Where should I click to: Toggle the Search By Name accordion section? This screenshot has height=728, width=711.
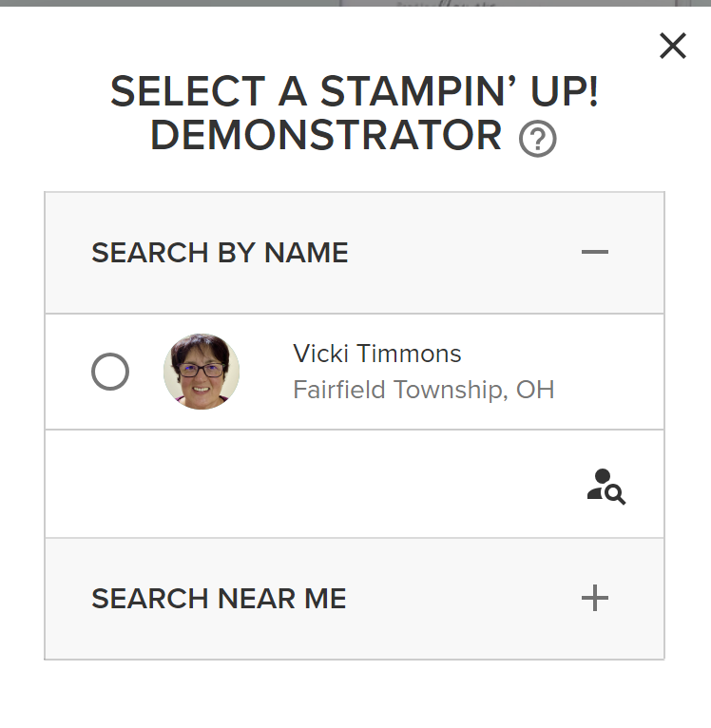pos(354,253)
